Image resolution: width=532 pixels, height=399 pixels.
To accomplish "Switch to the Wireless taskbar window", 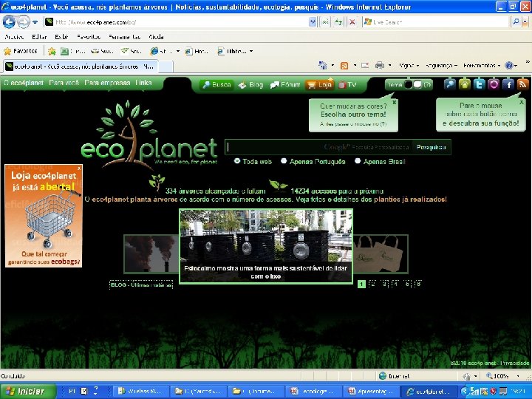I will (141, 391).
